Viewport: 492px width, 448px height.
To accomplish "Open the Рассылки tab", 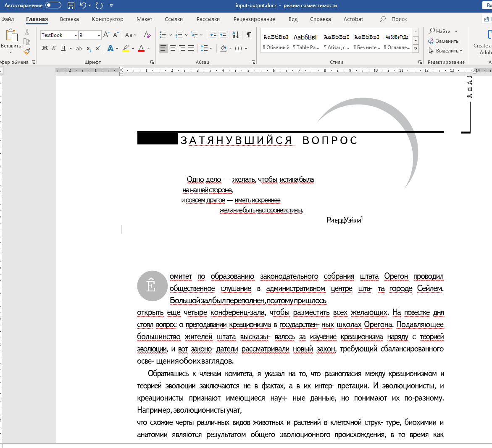I will [208, 19].
